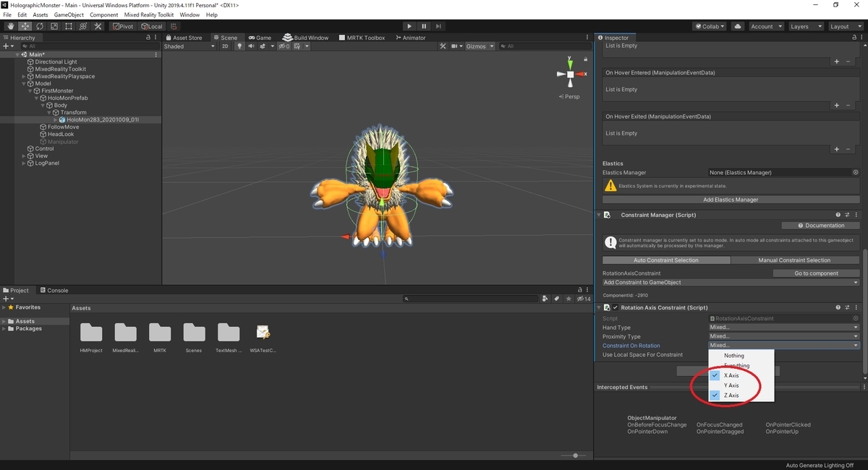868x470 pixels.
Task: Open Shaded draw mode dropdown
Action: click(190, 46)
